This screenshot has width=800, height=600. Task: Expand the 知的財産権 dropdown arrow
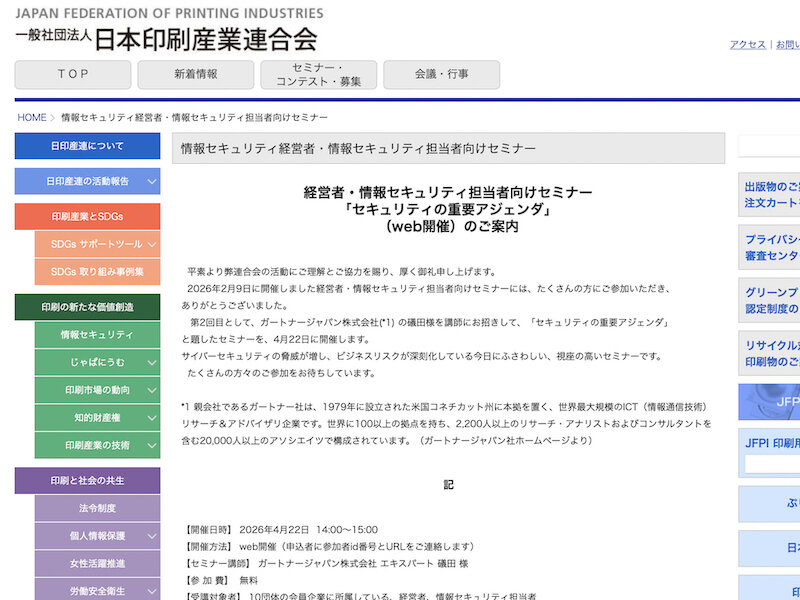pyautogui.click(x=152, y=418)
